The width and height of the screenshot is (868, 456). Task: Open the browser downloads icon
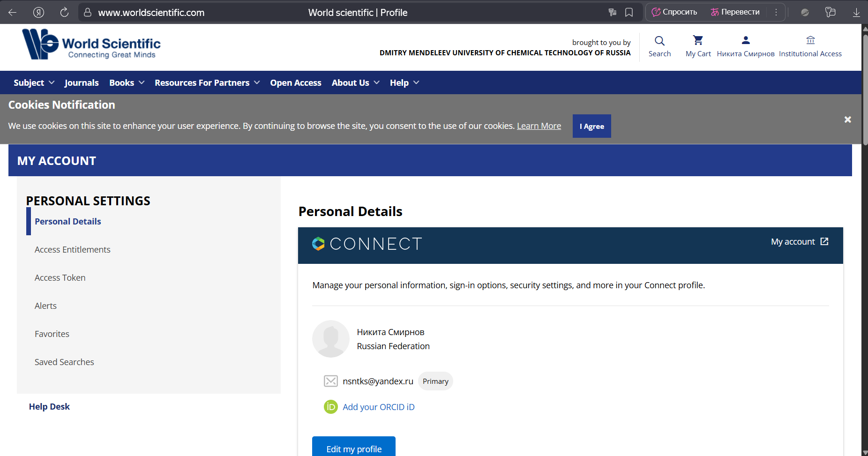coord(856,13)
